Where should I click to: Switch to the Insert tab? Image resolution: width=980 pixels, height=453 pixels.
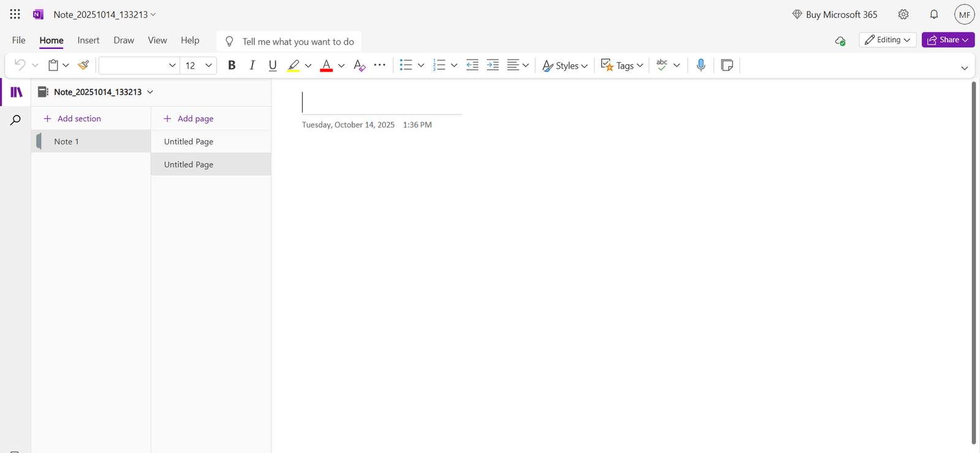coord(88,40)
